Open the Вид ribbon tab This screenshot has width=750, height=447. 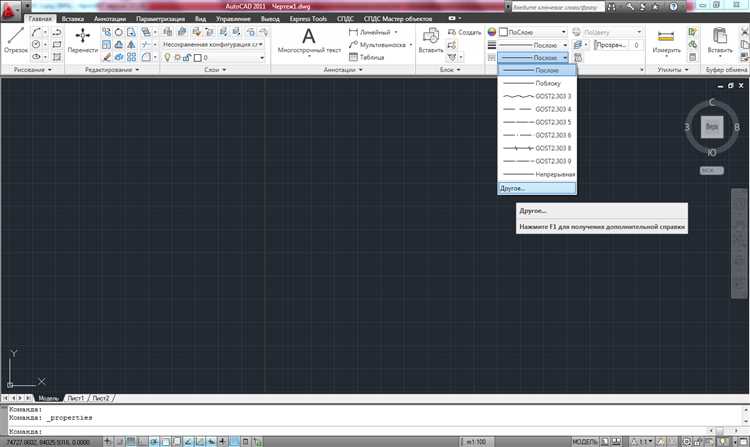pos(200,19)
